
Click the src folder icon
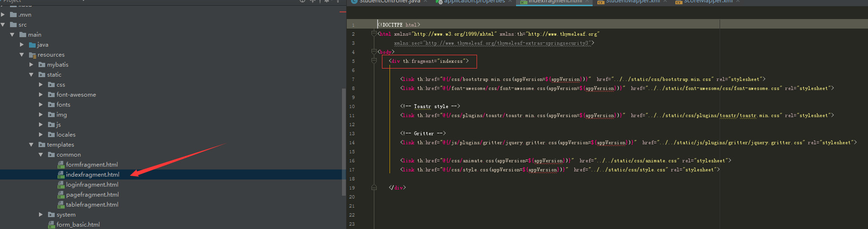click(x=13, y=25)
